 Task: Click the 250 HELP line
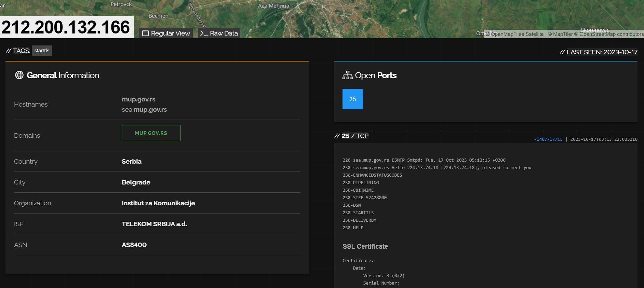pos(353,228)
